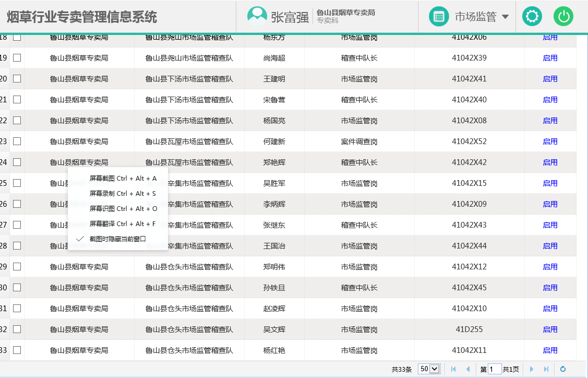Click code cell 41D255

pyautogui.click(x=469, y=329)
